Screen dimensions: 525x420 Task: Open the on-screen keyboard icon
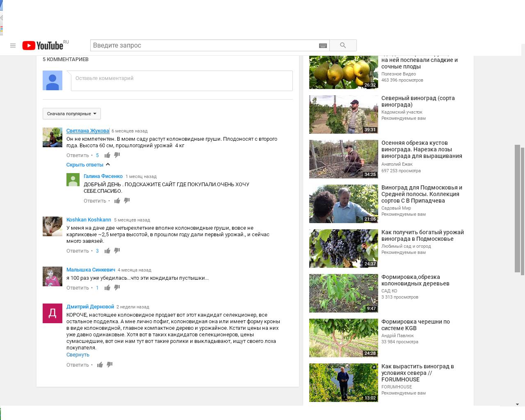click(x=323, y=46)
